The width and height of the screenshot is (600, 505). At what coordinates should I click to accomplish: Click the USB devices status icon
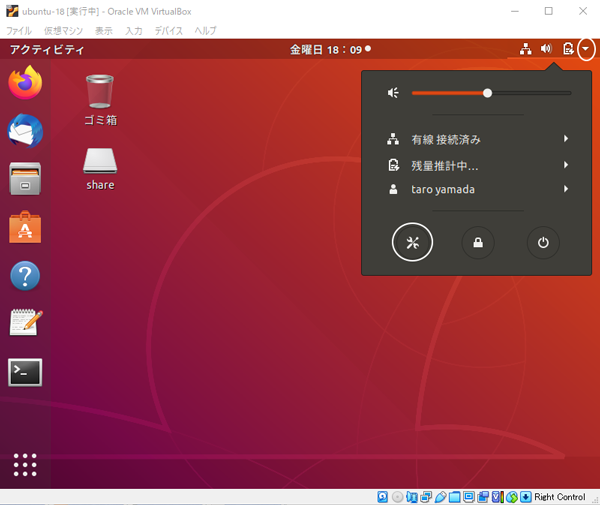(440, 497)
